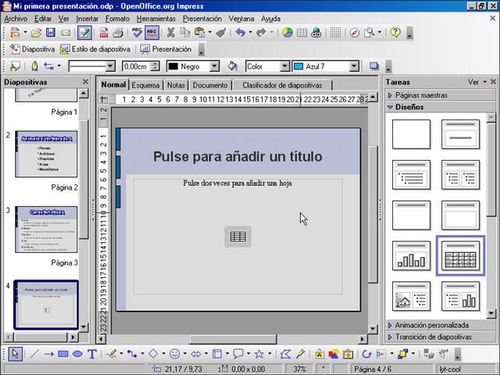Open a file with the folder icon
The image size is (500, 375).
point(36,33)
